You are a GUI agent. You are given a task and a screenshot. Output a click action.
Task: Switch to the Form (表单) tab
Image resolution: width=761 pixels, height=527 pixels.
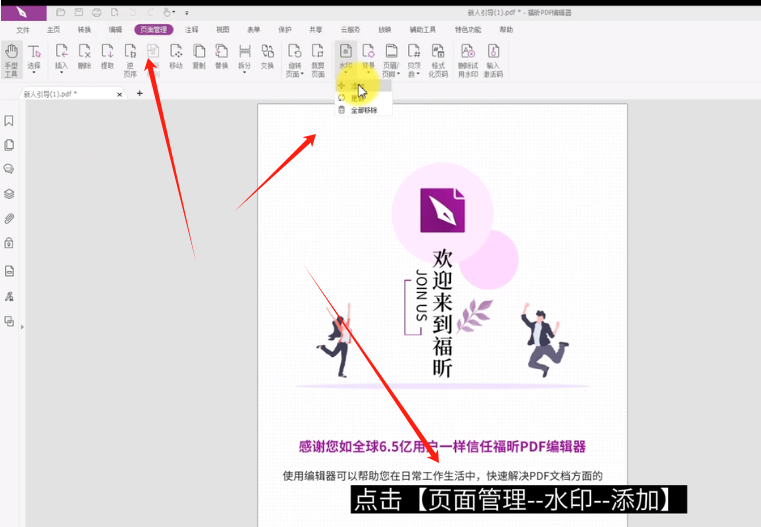click(x=254, y=30)
